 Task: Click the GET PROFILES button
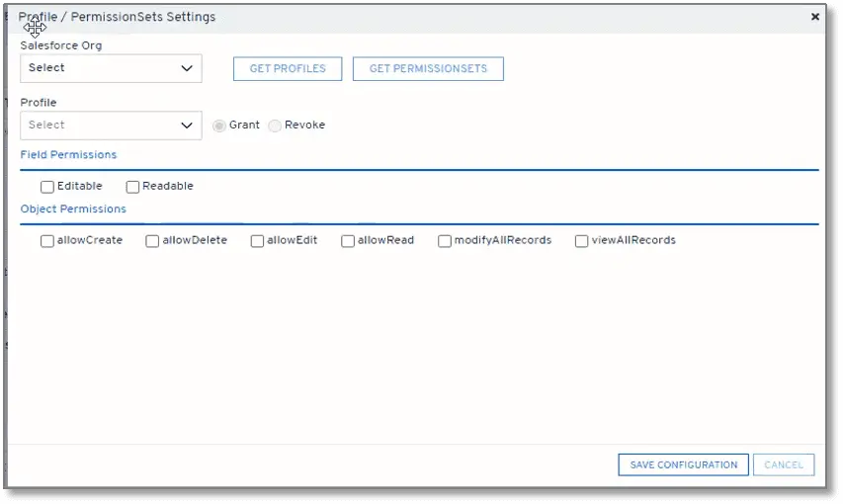pos(288,69)
